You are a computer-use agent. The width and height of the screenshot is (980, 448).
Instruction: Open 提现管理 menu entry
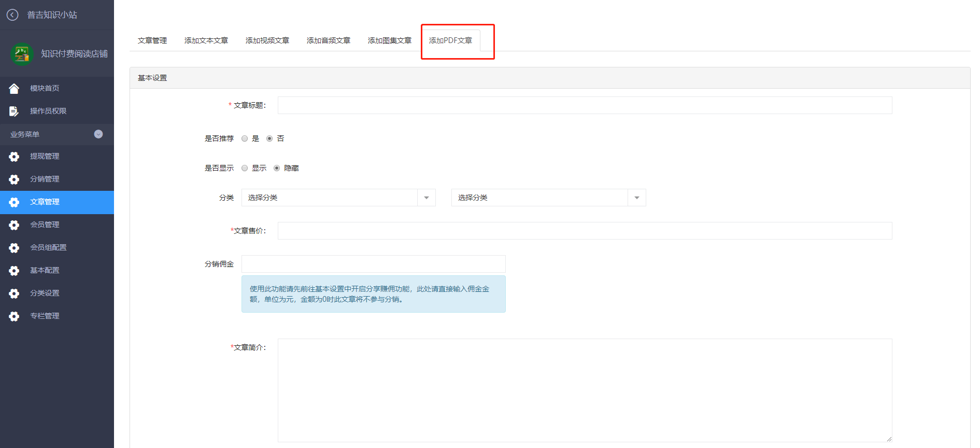click(57, 156)
